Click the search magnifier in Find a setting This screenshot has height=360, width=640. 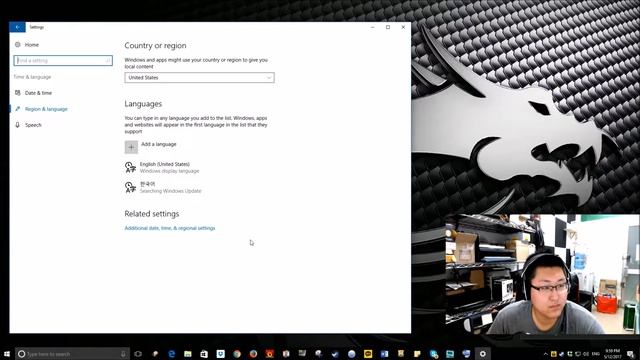coord(108,60)
